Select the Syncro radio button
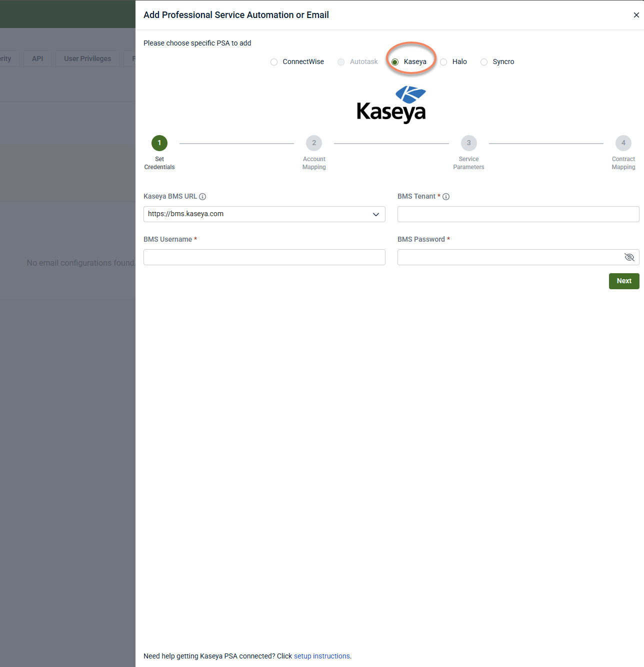The width and height of the screenshot is (644, 667). (x=484, y=62)
